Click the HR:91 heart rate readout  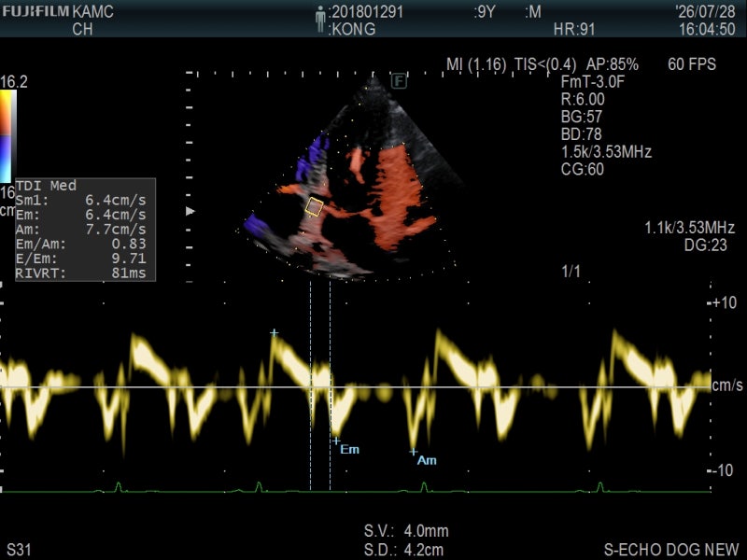pos(574,30)
